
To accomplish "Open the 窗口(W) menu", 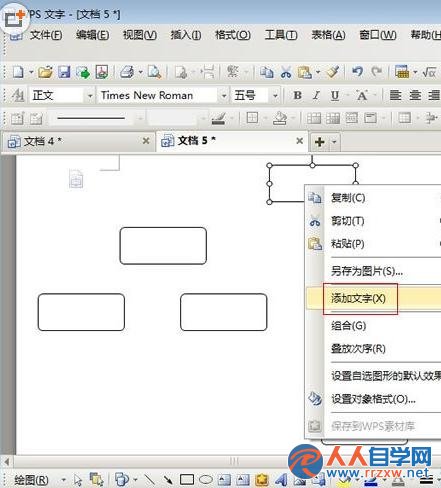I will tap(378, 35).
